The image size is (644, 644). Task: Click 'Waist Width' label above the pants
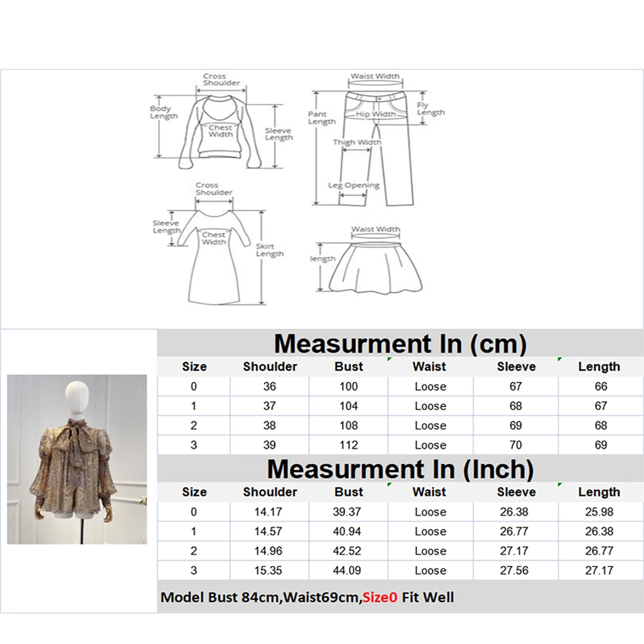pos(375,76)
